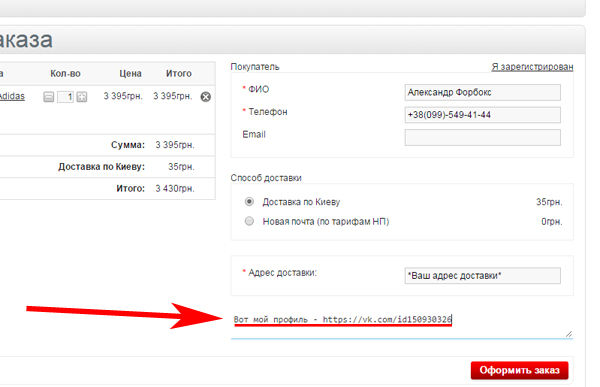600x387 pixels.
Task: Increase quantity with the plus icon
Action: (x=82, y=97)
